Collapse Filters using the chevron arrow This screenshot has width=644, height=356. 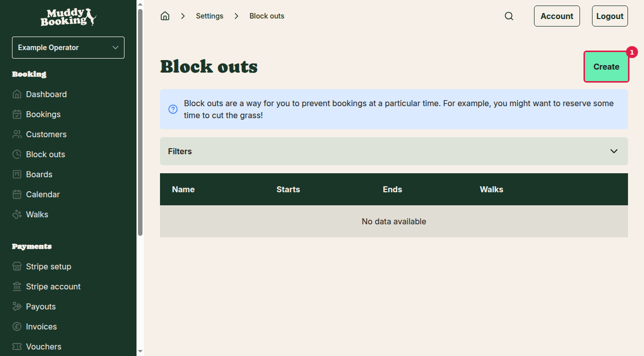pos(614,151)
